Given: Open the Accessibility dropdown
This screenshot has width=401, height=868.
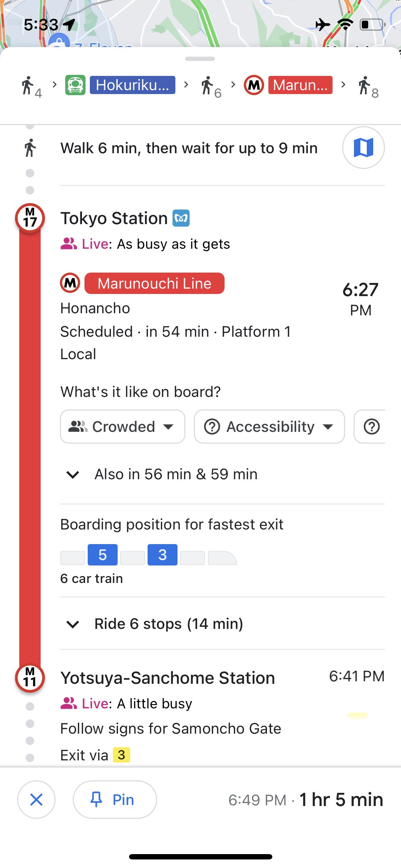Looking at the screenshot, I should click(269, 427).
